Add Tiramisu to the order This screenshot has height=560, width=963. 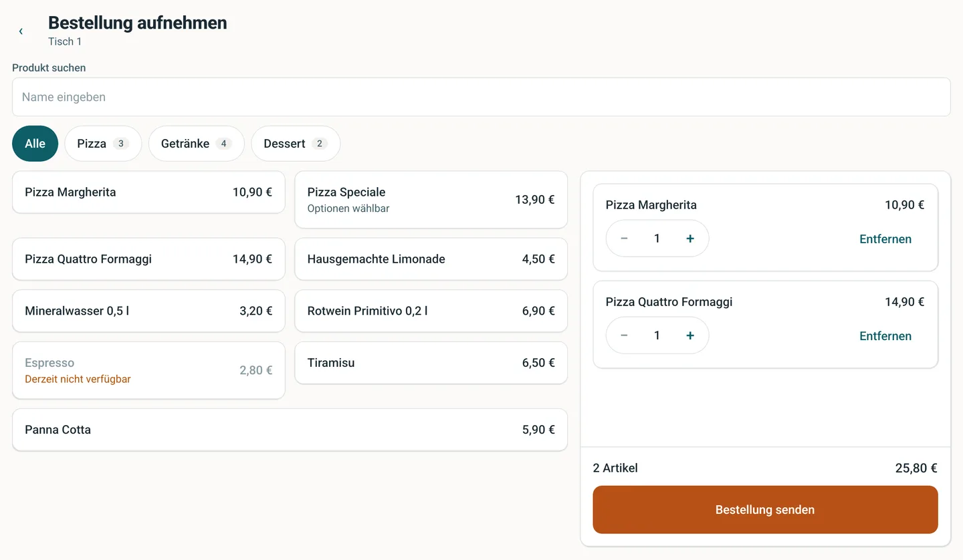[x=431, y=363]
